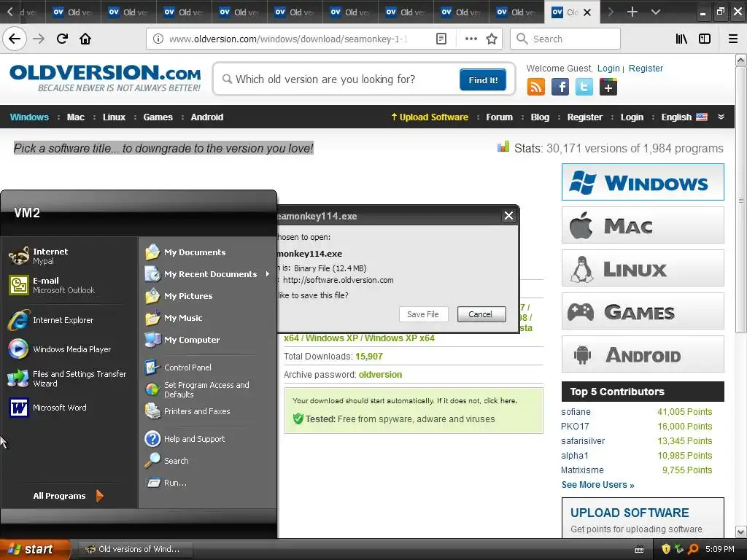Screen dimensions: 747x560
Task: Click the Windows XP start button
Action: pos(34,549)
